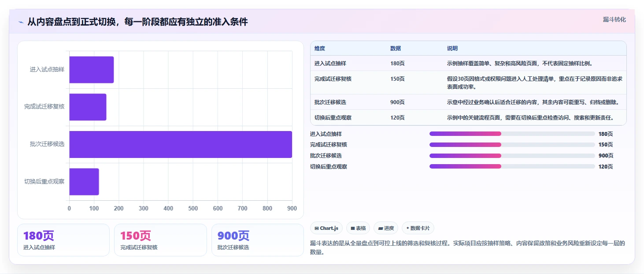Click the 700 tick on the chart x-axis

242,208
